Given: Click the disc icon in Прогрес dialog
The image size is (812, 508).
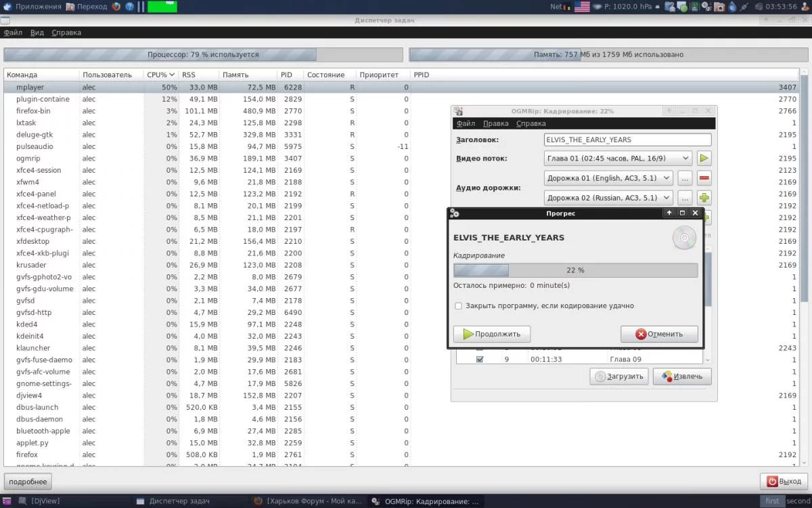Looking at the screenshot, I should point(685,238).
